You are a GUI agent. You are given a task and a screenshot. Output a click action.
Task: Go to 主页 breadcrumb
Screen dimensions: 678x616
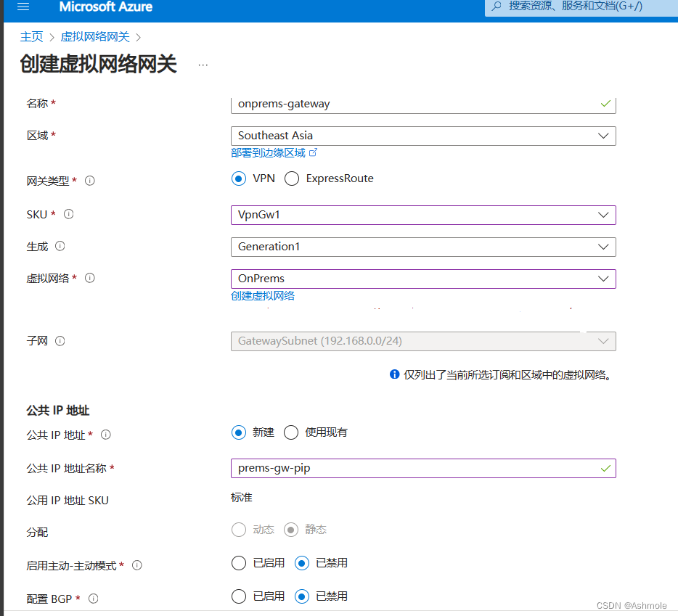pyautogui.click(x=31, y=37)
